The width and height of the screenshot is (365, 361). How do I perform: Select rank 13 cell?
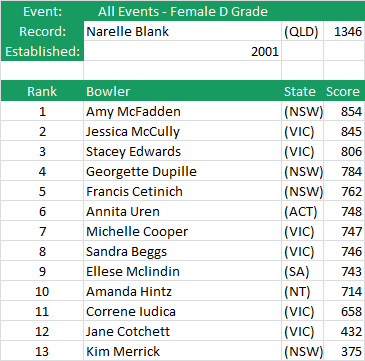(42, 351)
